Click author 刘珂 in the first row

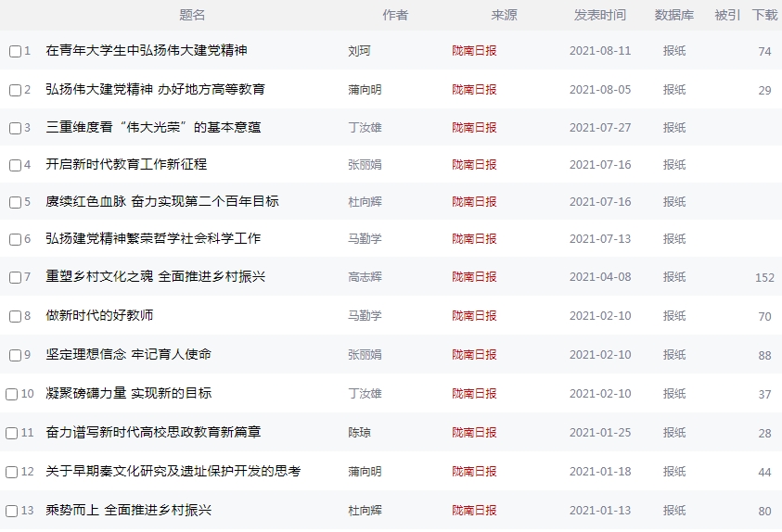pos(359,51)
